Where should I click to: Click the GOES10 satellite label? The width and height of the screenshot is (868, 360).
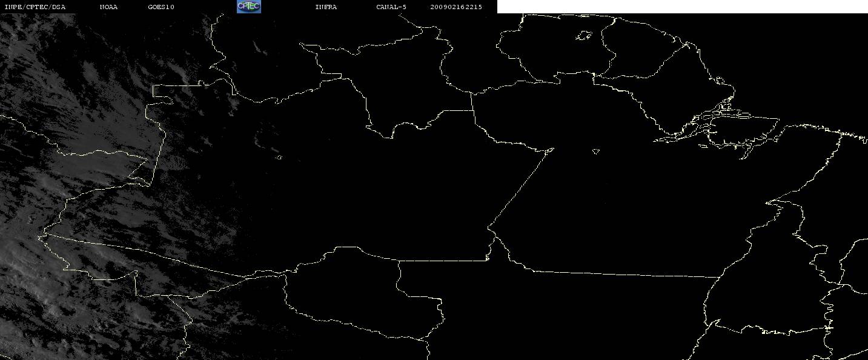pos(161,7)
